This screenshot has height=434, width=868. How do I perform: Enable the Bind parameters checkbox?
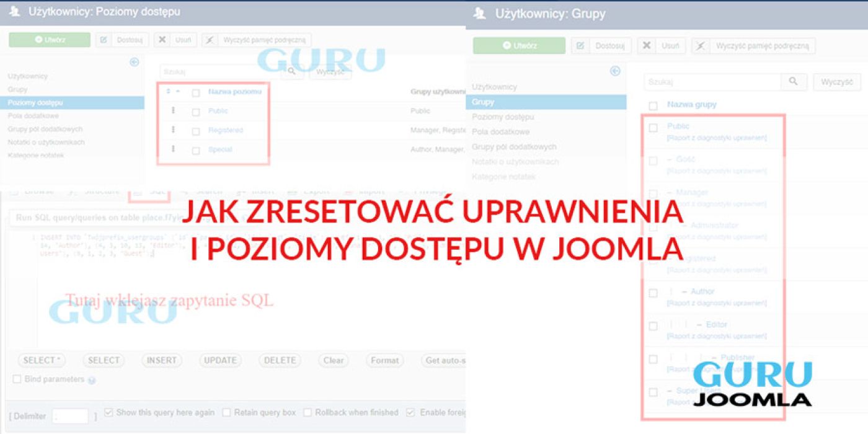pos(17,379)
